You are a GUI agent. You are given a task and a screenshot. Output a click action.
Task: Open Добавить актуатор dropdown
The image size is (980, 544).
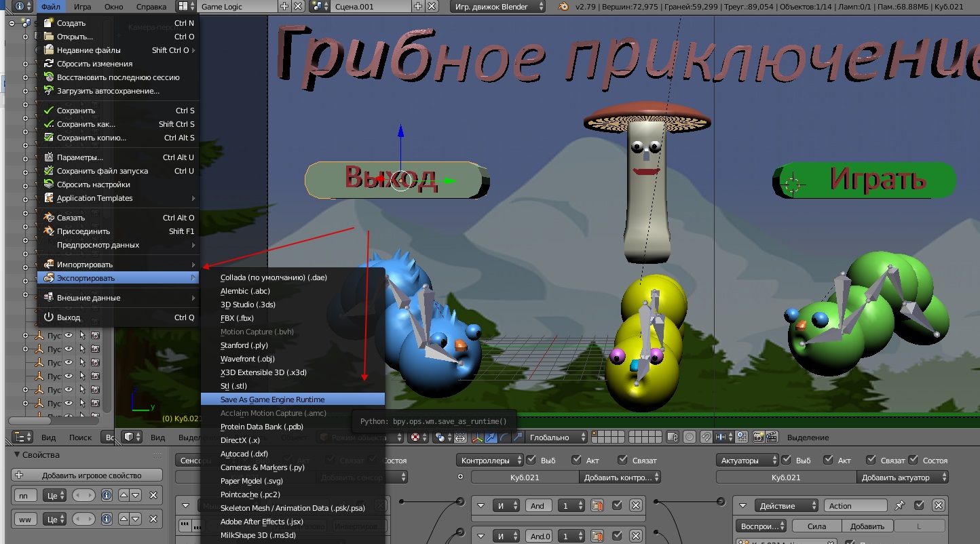[x=903, y=478]
